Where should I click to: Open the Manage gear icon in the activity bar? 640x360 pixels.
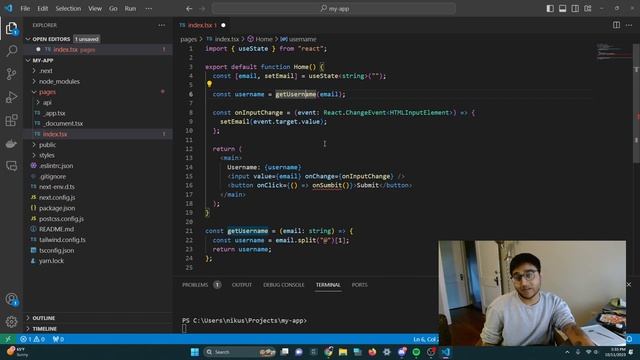11,322
